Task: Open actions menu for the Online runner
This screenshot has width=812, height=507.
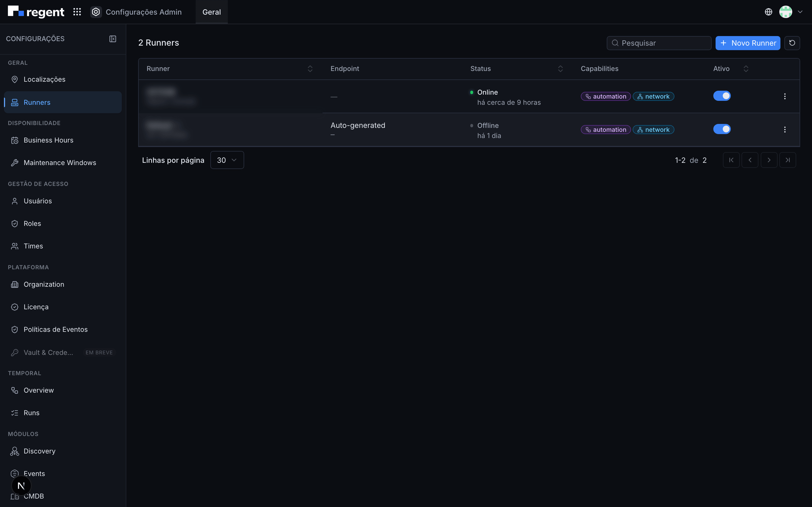Action: tap(784, 97)
